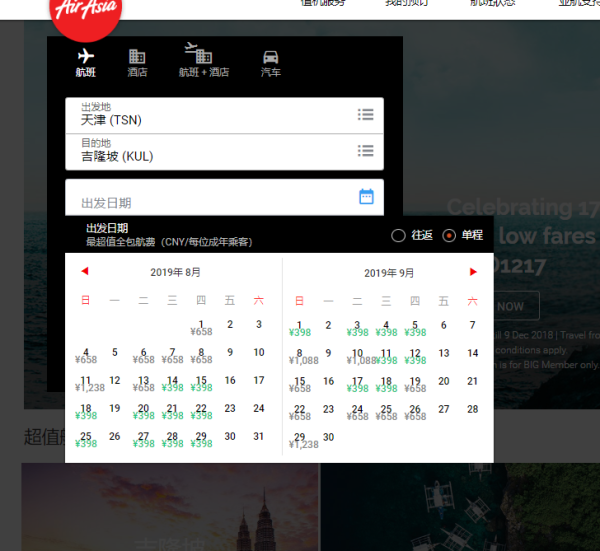Open the aerial boats promo thumbnail
Screen dimensions: 600x551
tap(460, 507)
